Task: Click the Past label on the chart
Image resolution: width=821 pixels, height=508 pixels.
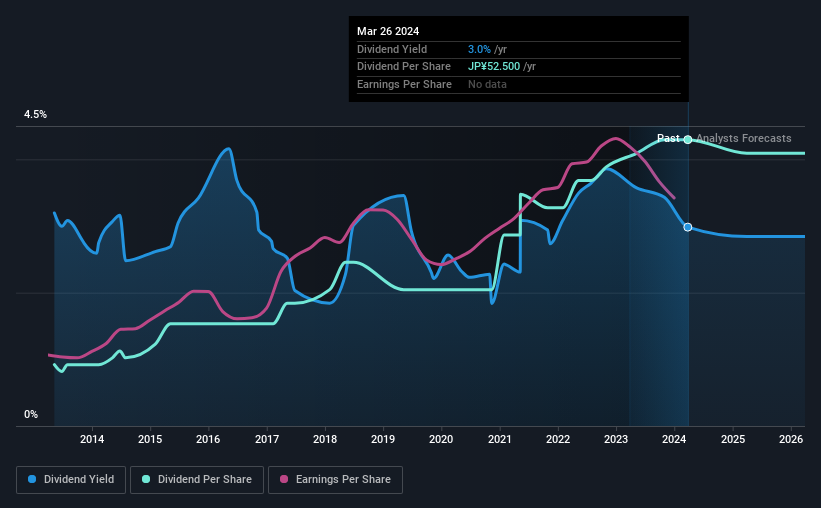Action: tap(668, 138)
